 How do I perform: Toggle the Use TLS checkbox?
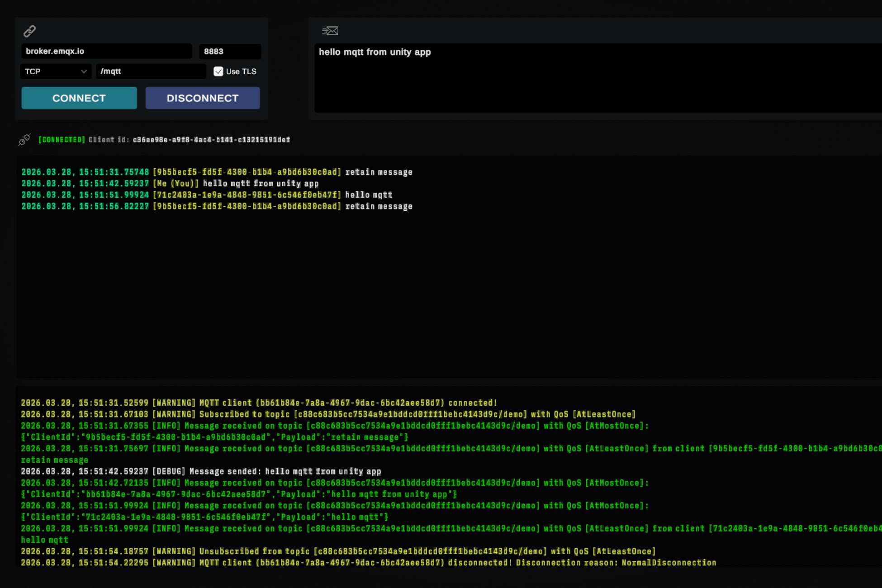coord(218,71)
